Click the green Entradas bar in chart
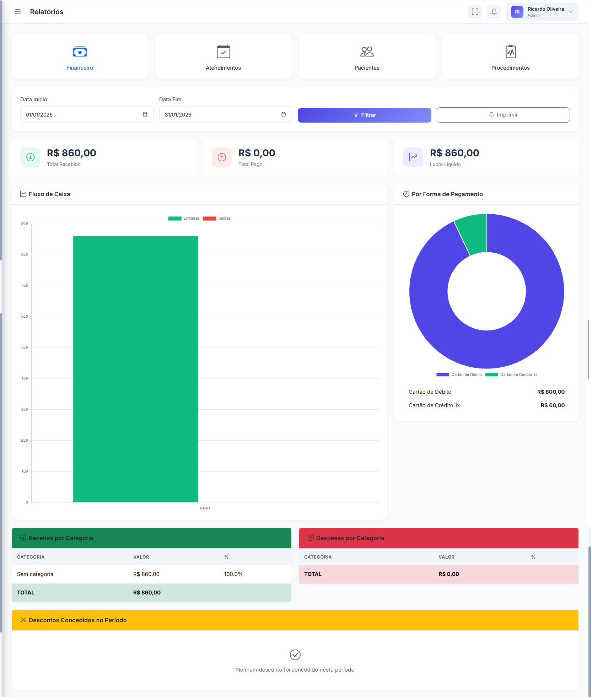592x700 pixels. point(135,369)
